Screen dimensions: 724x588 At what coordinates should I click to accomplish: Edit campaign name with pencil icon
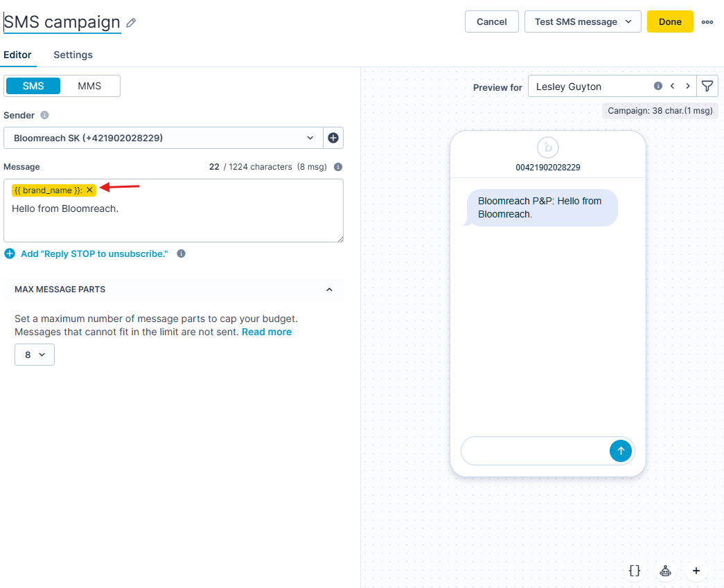point(131,23)
